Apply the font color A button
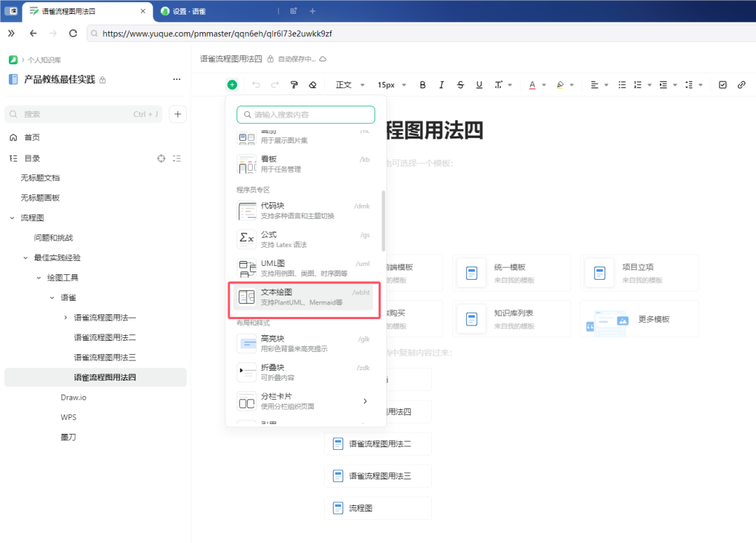The height and width of the screenshot is (543, 756). coord(532,85)
